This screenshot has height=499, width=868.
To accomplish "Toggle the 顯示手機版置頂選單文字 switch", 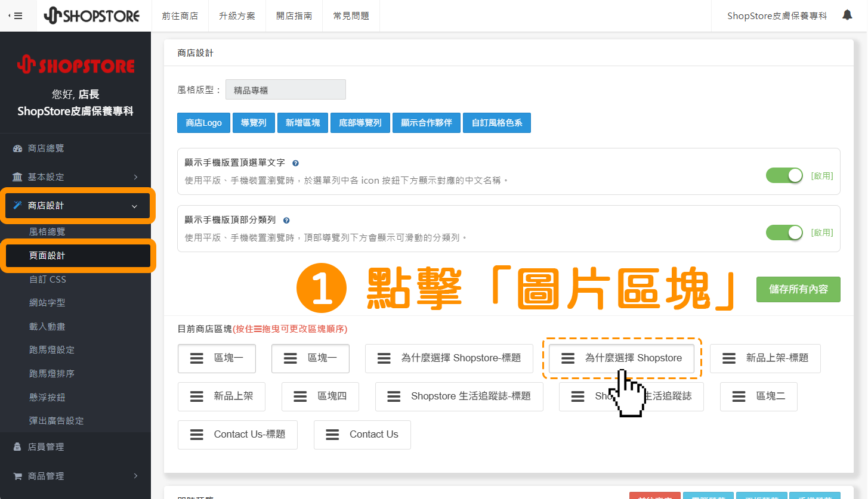I will 784,175.
